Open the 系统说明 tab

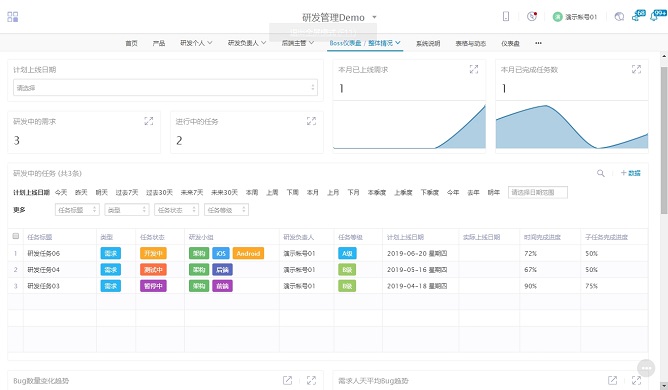point(428,43)
